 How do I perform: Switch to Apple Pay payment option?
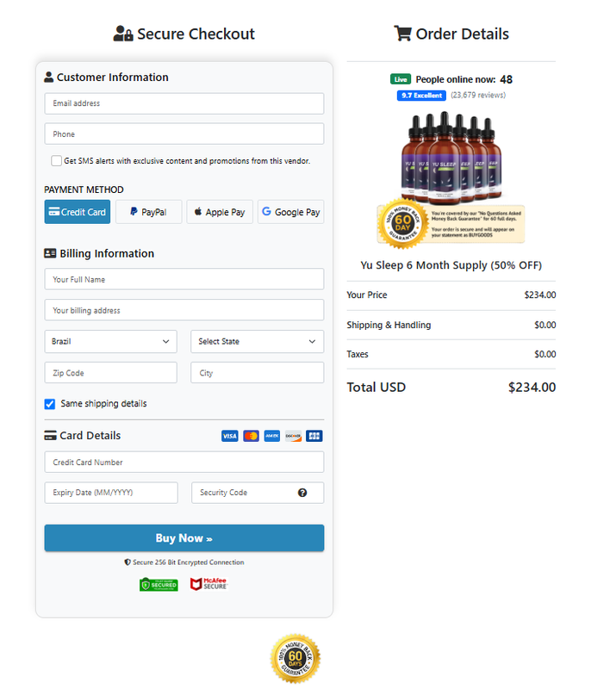[220, 212]
